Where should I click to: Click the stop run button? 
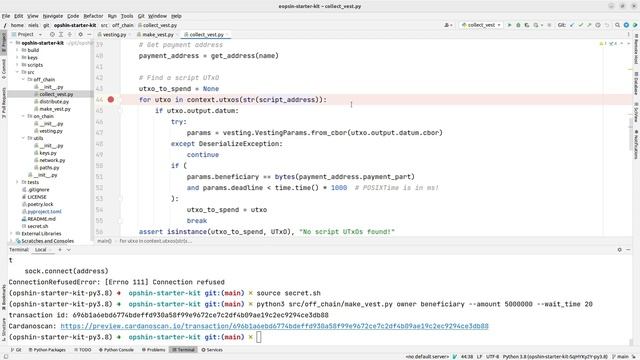(549, 25)
